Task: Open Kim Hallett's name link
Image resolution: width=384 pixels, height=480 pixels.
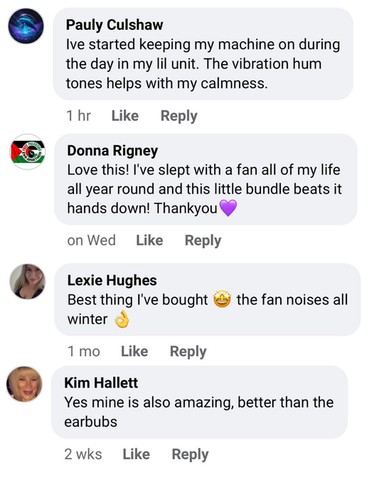Action: point(101,383)
